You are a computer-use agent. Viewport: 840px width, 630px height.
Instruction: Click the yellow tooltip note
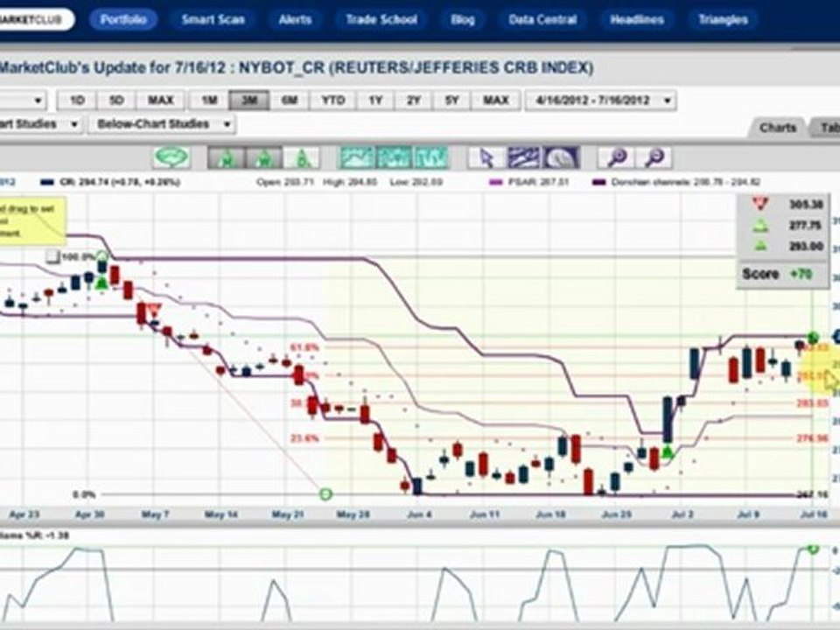(x=32, y=221)
